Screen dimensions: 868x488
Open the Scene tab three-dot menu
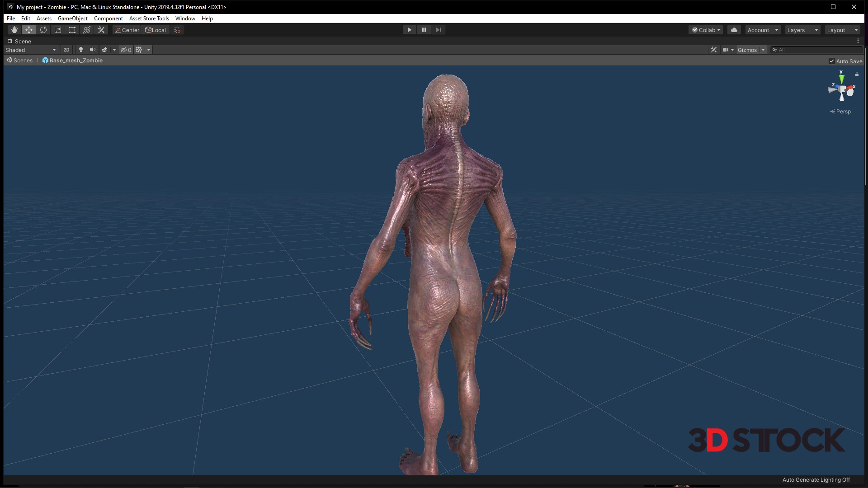tap(858, 41)
